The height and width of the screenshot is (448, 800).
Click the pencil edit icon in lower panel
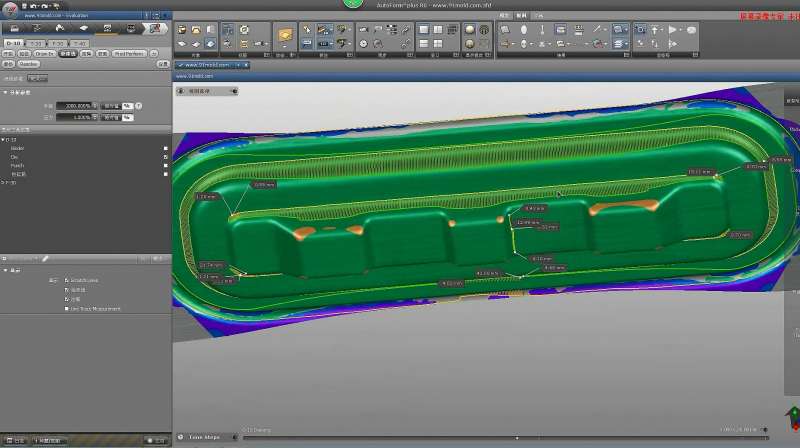coord(45,258)
